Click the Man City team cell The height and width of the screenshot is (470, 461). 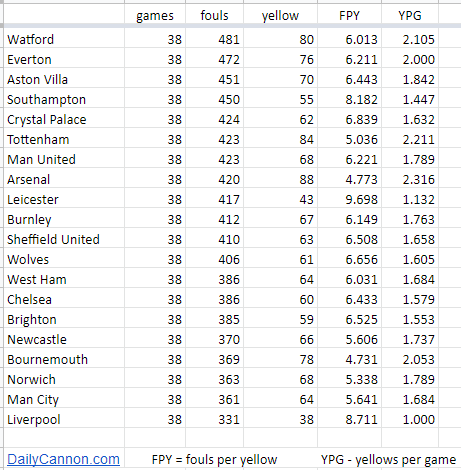point(64,399)
